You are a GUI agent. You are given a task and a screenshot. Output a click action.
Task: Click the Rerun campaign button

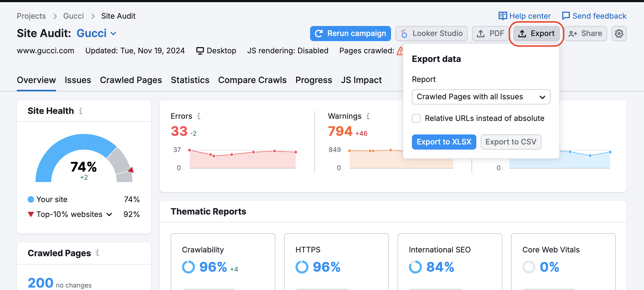(x=350, y=34)
